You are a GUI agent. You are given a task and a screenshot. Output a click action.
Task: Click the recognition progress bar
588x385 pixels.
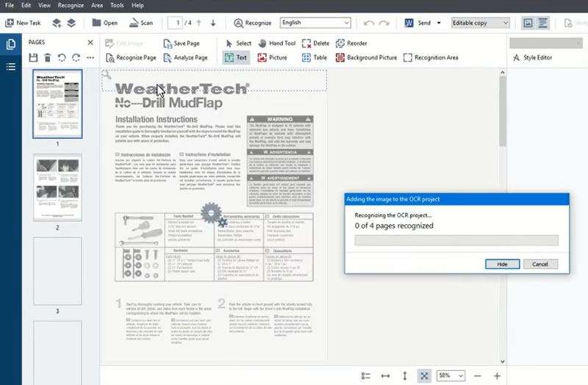456,240
